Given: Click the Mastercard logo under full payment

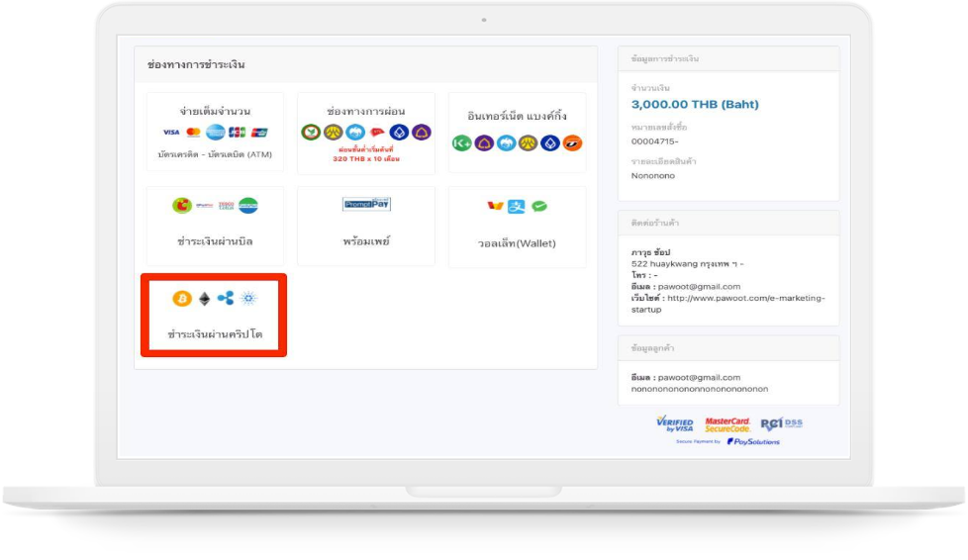Looking at the screenshot, I should coord(193,133).
